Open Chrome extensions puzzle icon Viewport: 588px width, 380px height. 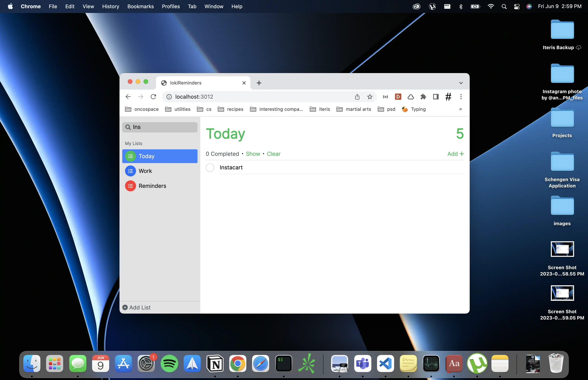click(423, 97)
